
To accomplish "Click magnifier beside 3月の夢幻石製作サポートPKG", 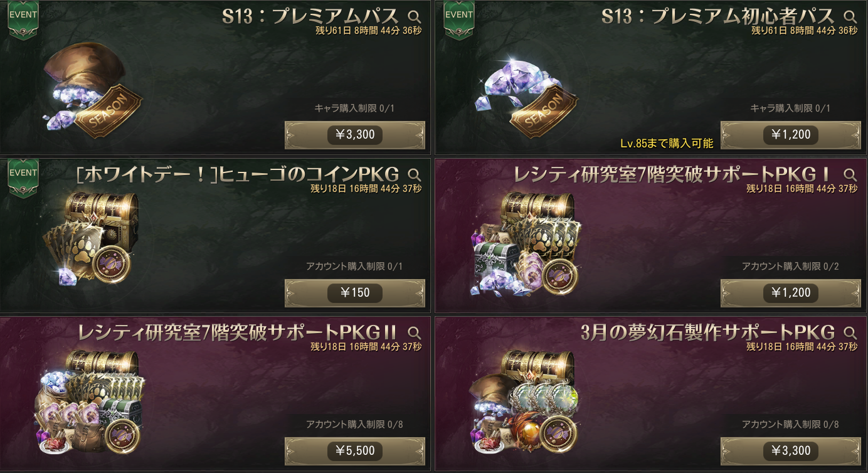I will click(x=850, y=332).
